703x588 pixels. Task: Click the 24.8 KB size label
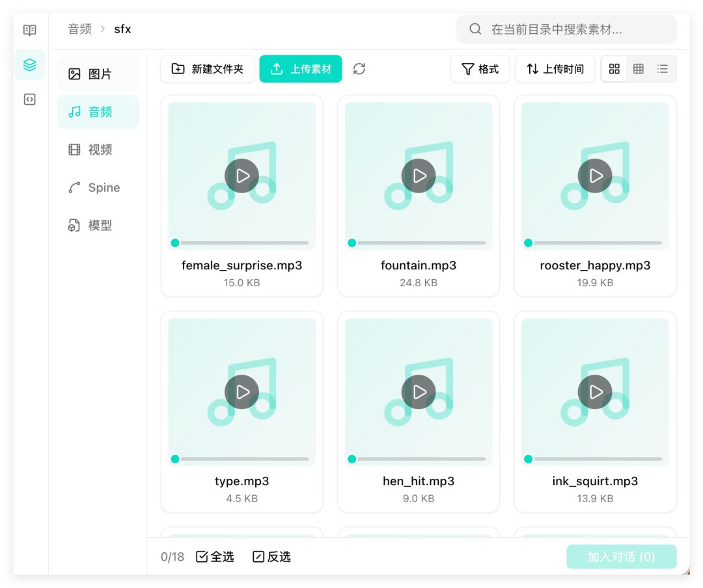tap(419, 283)
